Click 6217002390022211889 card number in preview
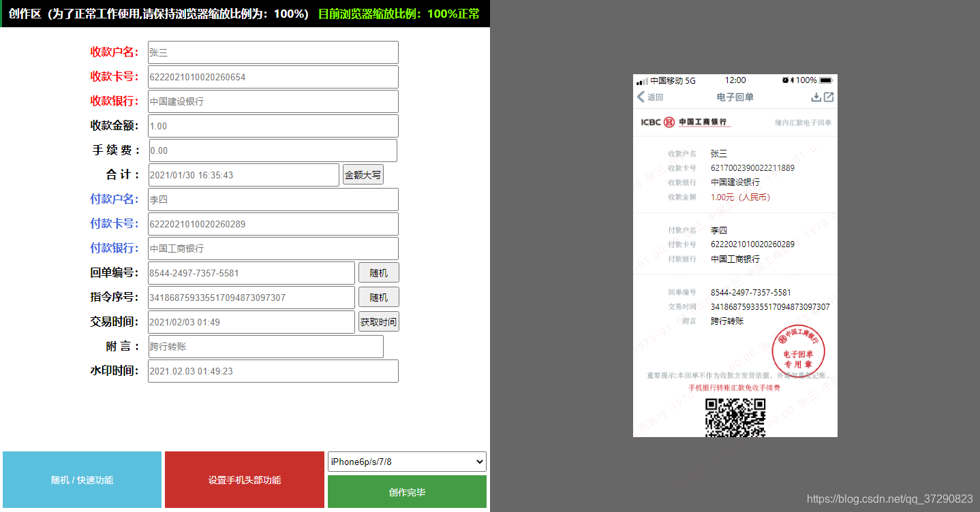Screen dimensions: 980x512 pos(752,168)
